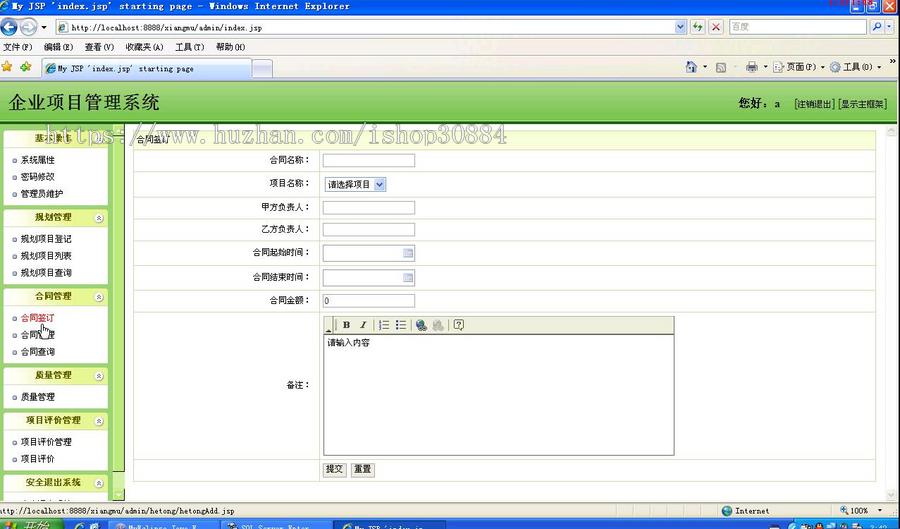Screen dimensions: 900x529
Task: Click the 百度 search box
Action: click(x=798, y=27)
